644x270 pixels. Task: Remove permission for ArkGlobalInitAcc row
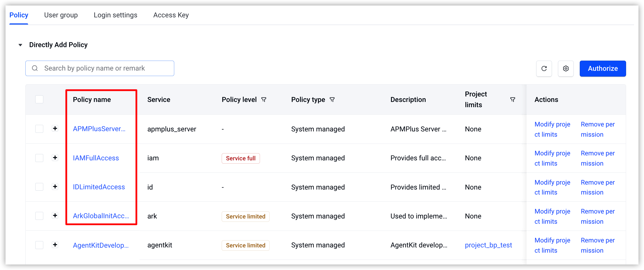click(x=598, y=217)
